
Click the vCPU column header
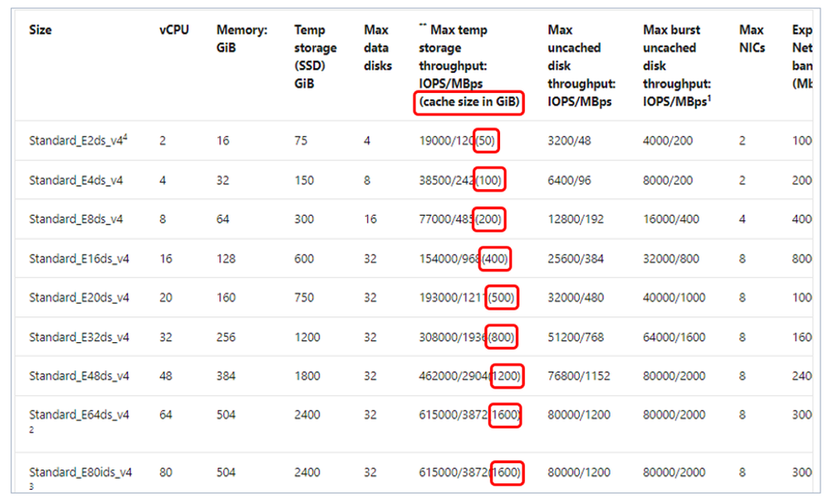174,30
